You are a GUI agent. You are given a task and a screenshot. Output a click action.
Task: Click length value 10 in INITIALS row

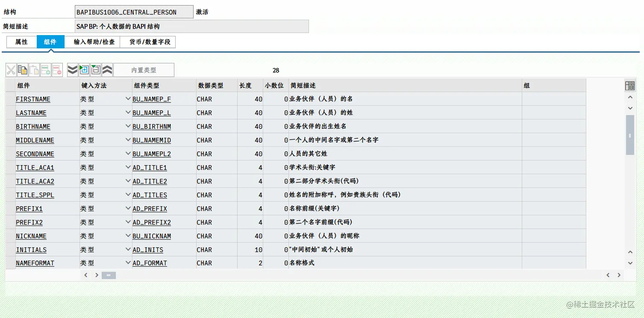259,250
